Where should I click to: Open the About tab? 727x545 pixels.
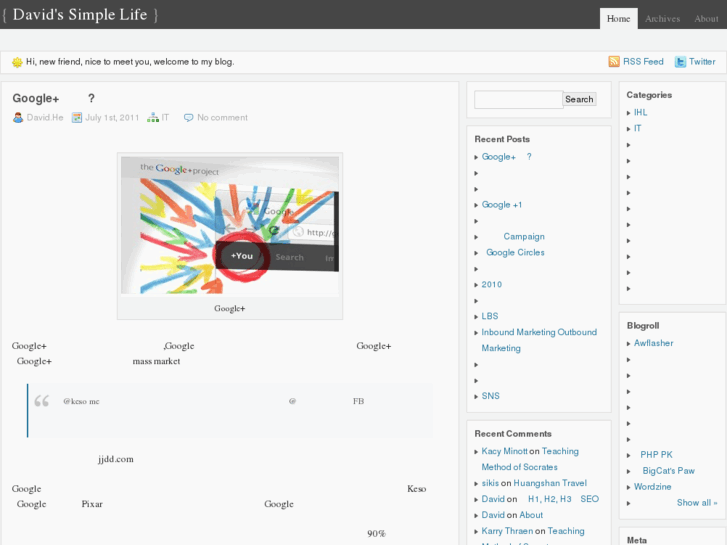[x=706, y=19]
